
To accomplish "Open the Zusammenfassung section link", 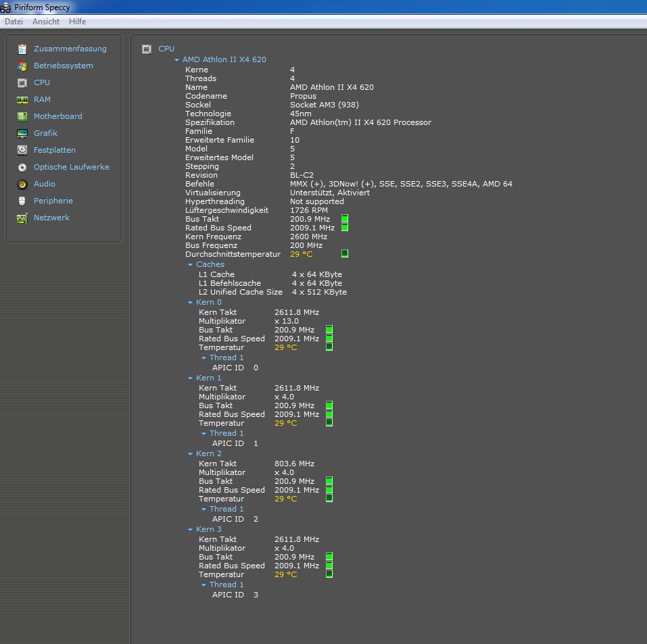I will 70,49.
